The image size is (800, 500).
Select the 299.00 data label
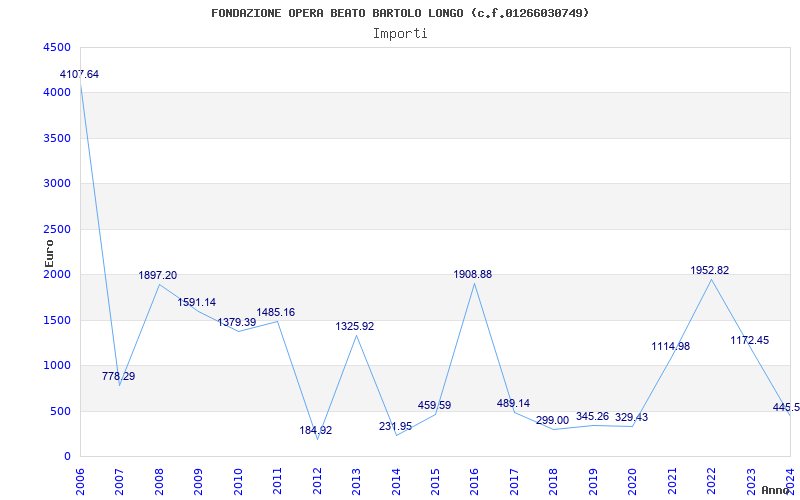pyautogui.click(x=552, y=421)
